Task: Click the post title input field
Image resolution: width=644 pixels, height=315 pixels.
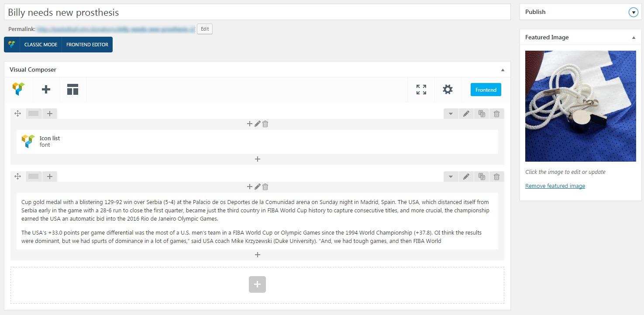Action: click(x=257, y=12)
